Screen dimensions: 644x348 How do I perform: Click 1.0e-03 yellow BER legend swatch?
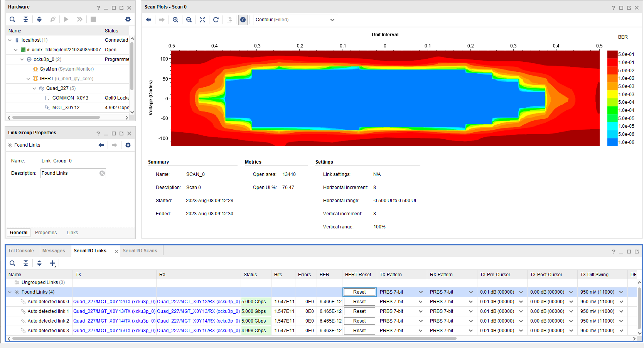click(612, 94)
